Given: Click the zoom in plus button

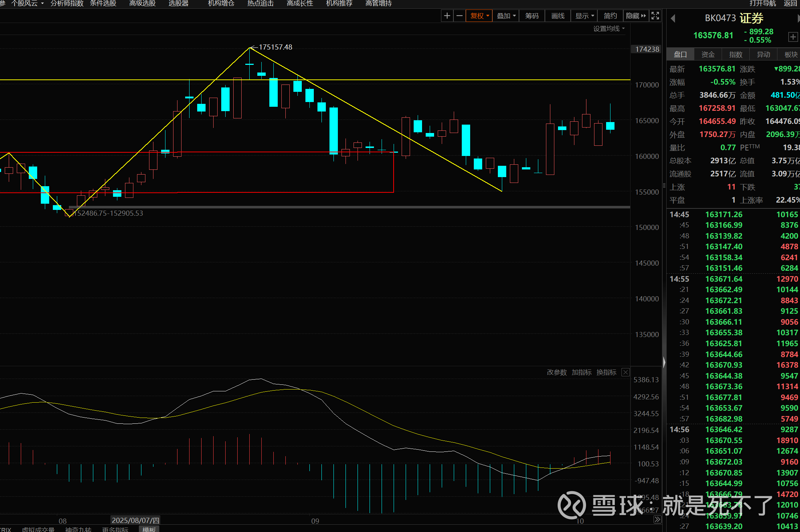Looking at the screenshot, I should click(x=447, y=16).
